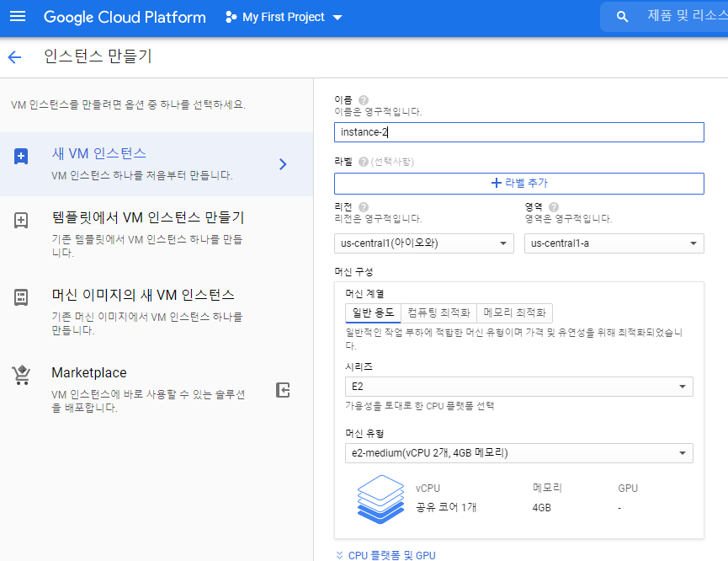The height and width of the screenshot is (561, 728).
Task: Switch to the 메모리 최적화 tab
Action: pyautogui.click(x=514, y=313)
